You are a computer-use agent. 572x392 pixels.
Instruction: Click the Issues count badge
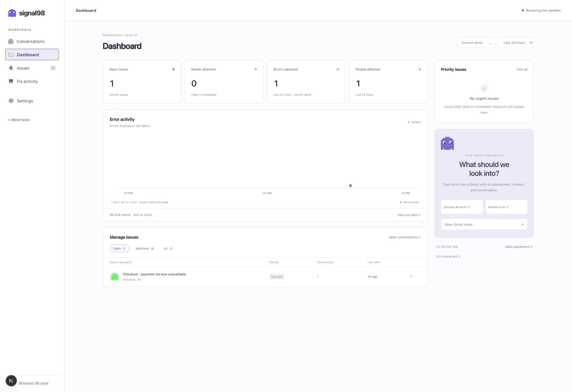(53, 68)
